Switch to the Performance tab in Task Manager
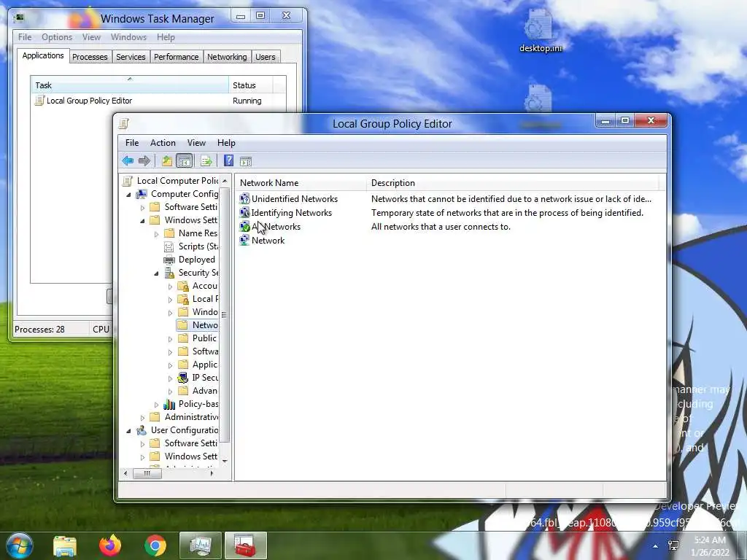This screenshot has width=747, height=560. (177, 57)
